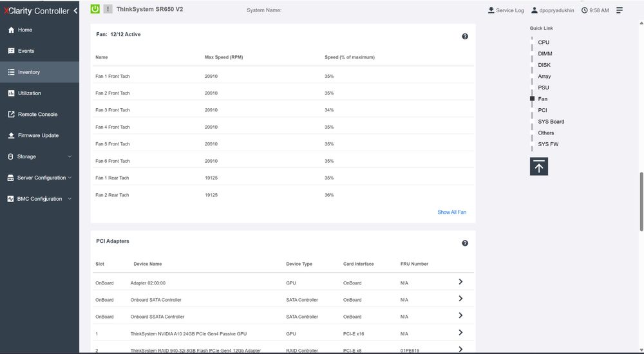The width and height of the screenshot is (644, 354).
Task: Jump to SYS Board quick link
Action: coord(551,122)
